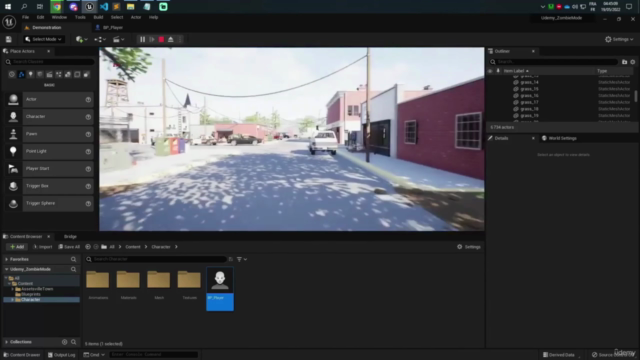Toggle the Outliner visibility eye column header

point(490,71)
